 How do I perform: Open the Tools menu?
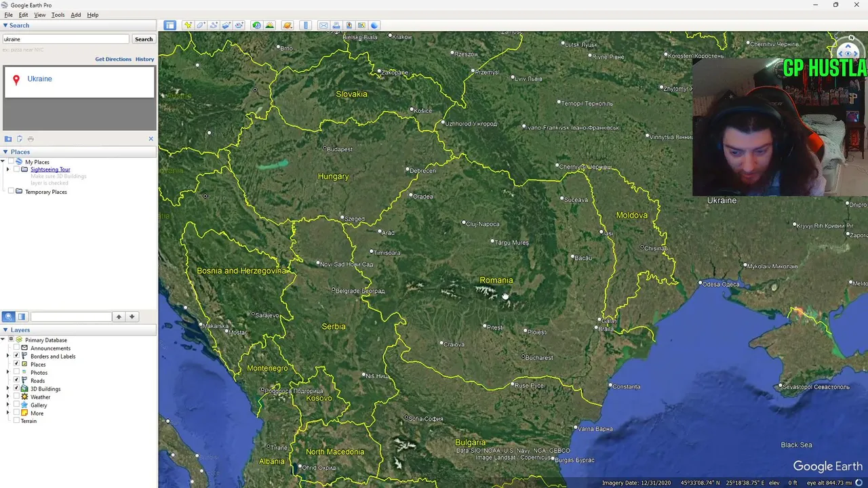(x=58, y=14)
